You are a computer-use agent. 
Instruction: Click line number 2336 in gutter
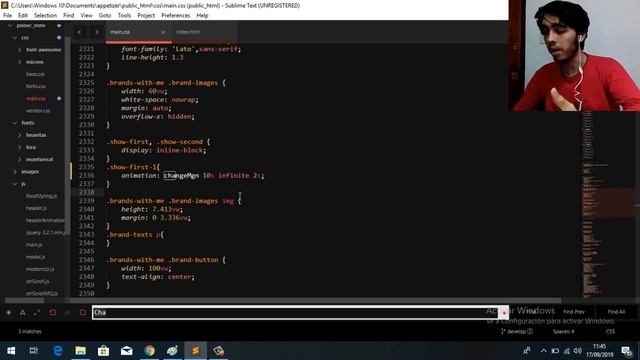86,176
